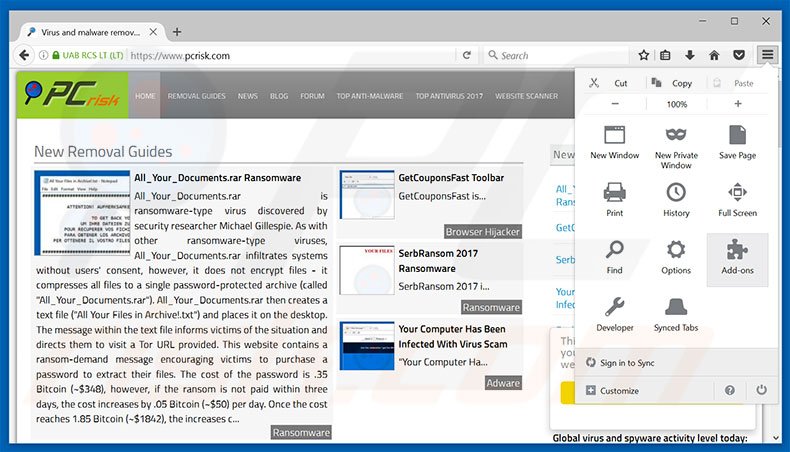Viewport: 790px width, 452px height.
Task: Open All_Your_Documents.rar article thumbnail
Action: click(82, 213)
